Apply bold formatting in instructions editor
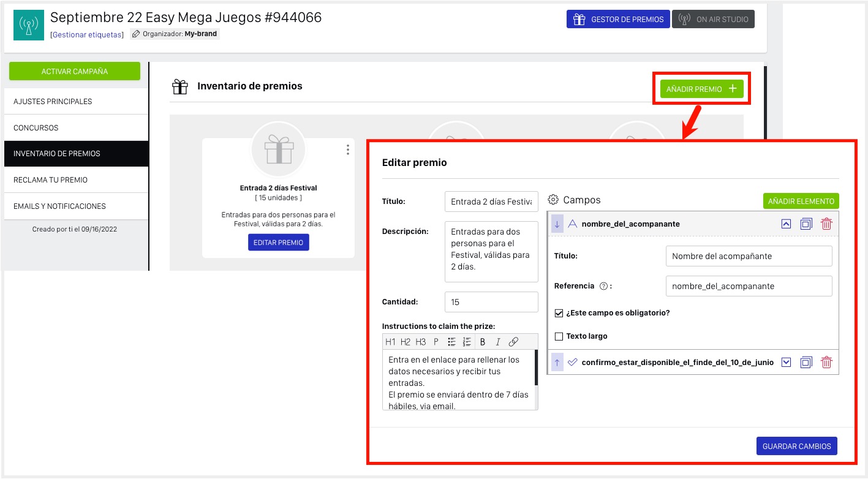The height and width of the screenshot is (479, 868). coord(483,342)
